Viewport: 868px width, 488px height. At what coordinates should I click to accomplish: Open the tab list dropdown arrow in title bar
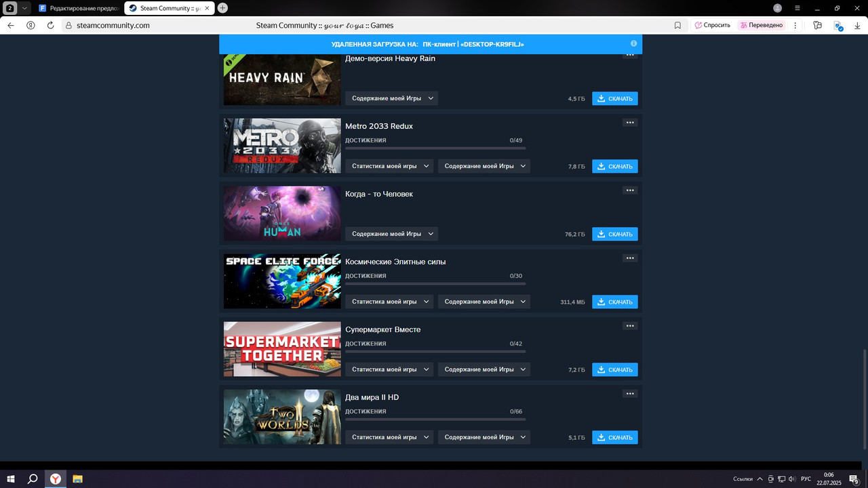[25, 8]
